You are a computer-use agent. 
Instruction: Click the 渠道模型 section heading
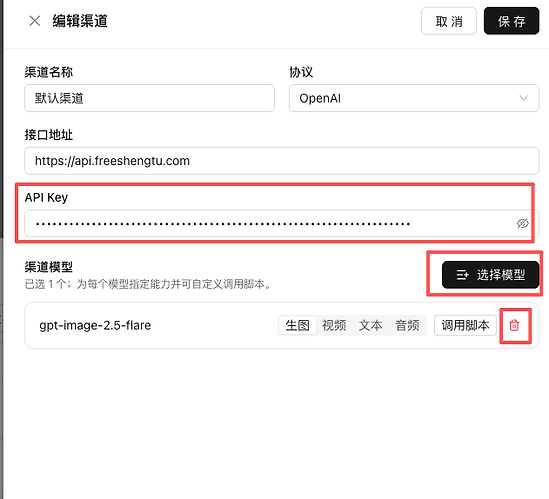point(49,267)
